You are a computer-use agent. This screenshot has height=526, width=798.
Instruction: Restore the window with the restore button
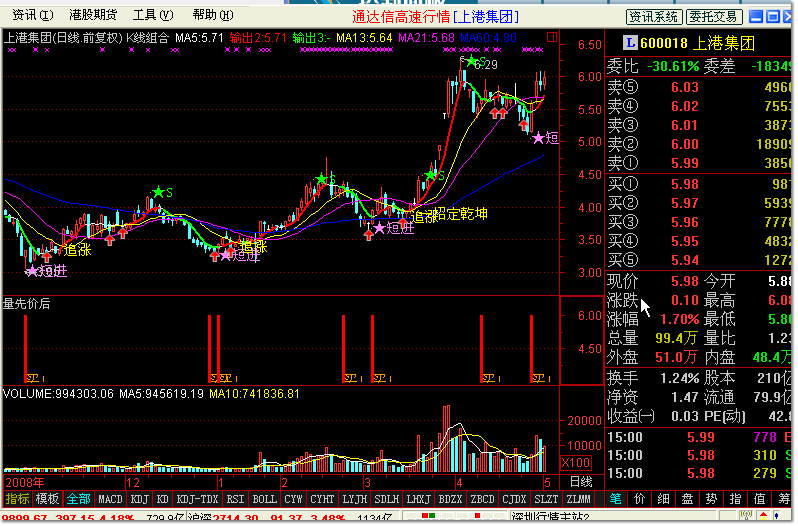773,17
